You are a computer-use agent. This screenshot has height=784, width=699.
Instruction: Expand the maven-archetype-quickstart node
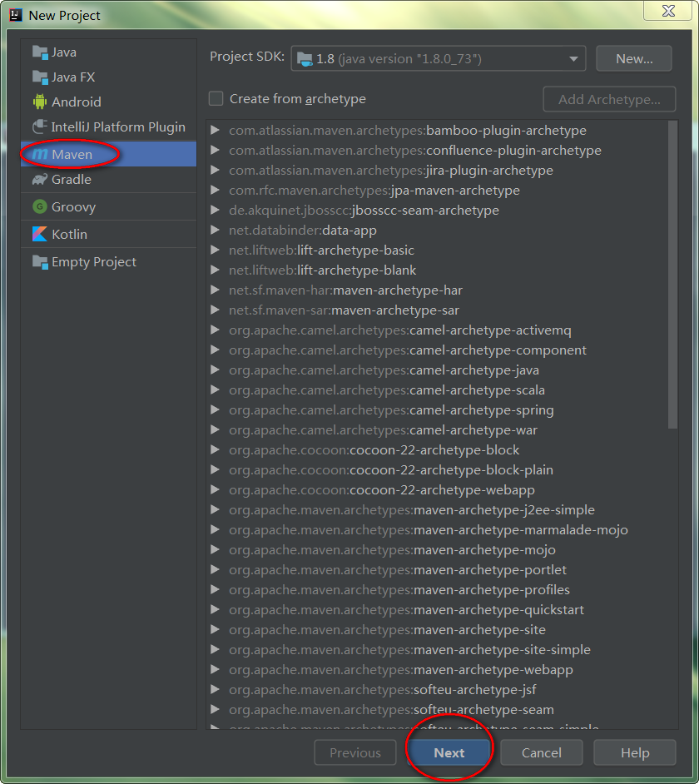click(x=216, y=610)
